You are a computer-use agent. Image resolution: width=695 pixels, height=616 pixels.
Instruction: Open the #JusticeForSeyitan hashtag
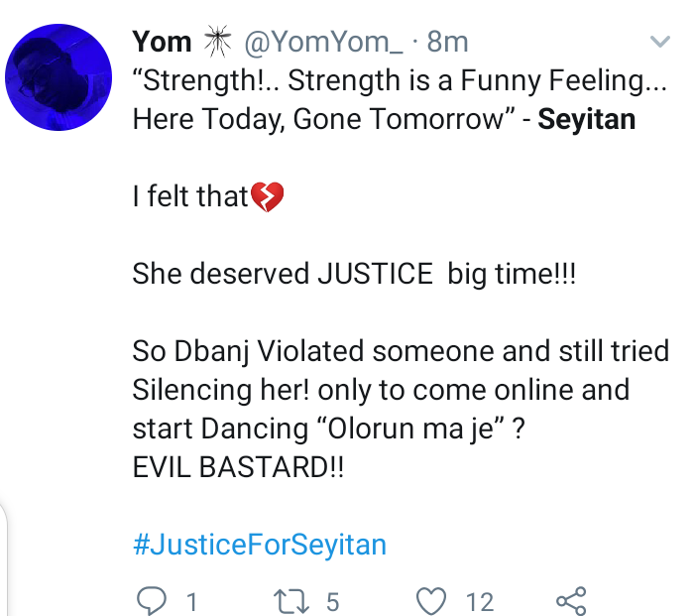pos(259,544)
